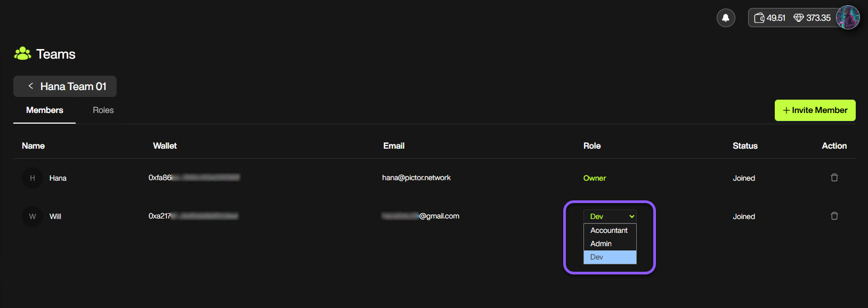This screenshot has height=308, width=868.
Task: Go back using arrow beside Hana Team 01
Action: click(x=31, y=86)
